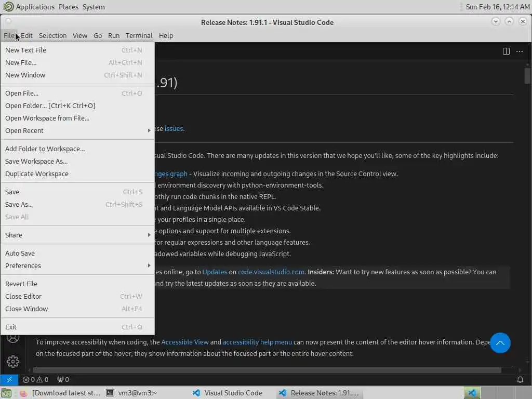This screenshot has height=399, width=532.
Task: Choose New Text File
Action: [78, 50]
